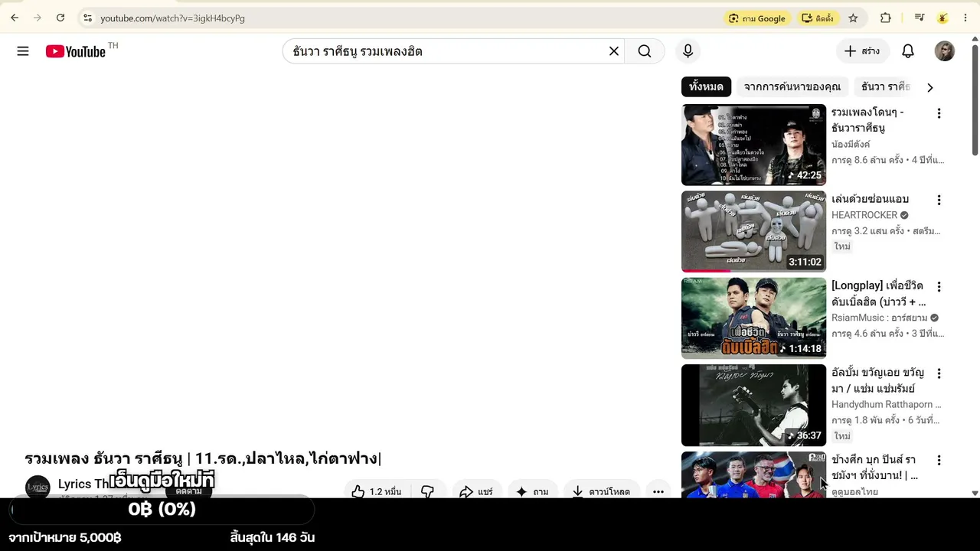Screen dimensions: 980x551
Task: Open the RsiamMusic channel link
Action: (880, 318)
